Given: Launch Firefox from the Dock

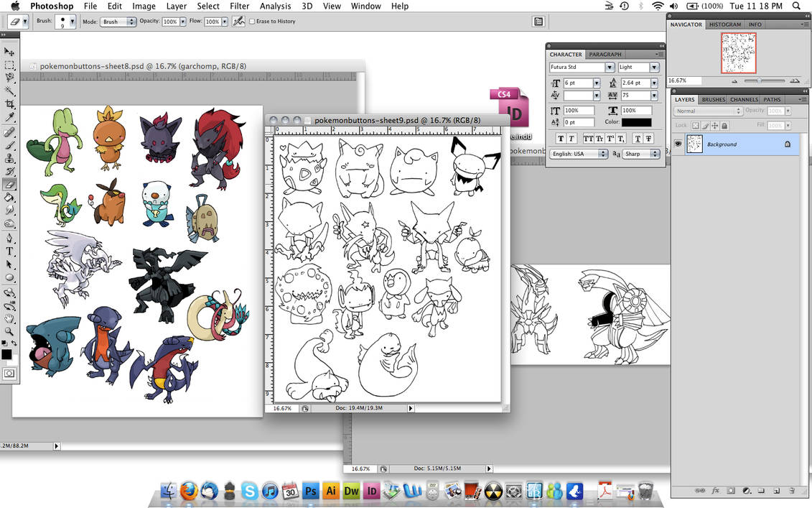Looking at the screenshot, I should coord(189,490).
